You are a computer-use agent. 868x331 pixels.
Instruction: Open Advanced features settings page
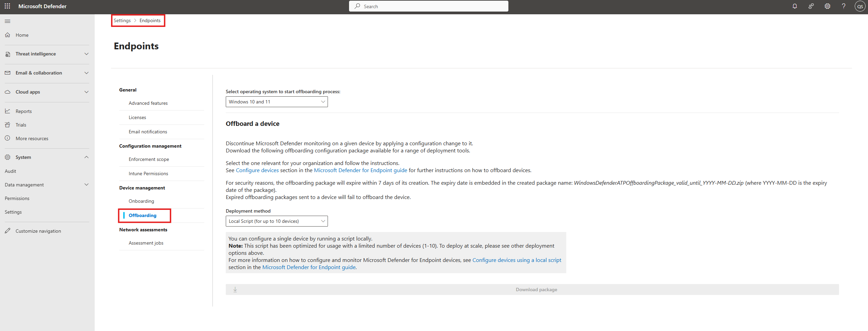click(148, 103)
